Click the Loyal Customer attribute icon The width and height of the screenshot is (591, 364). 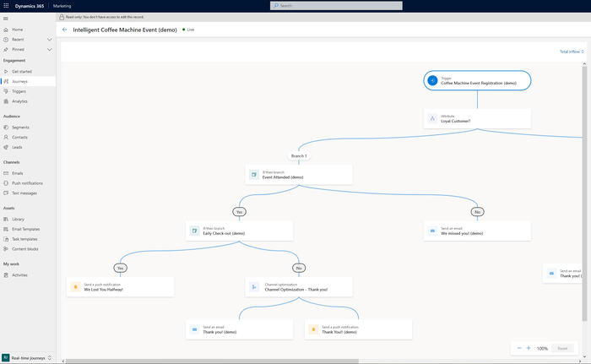pyautogui.click(x=432, y=118)
